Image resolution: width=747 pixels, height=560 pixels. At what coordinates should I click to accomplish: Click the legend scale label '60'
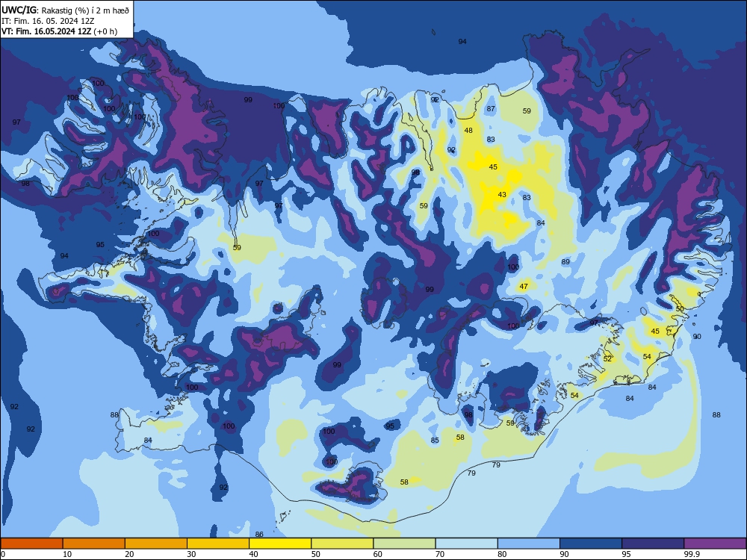(x=378, y=554)
